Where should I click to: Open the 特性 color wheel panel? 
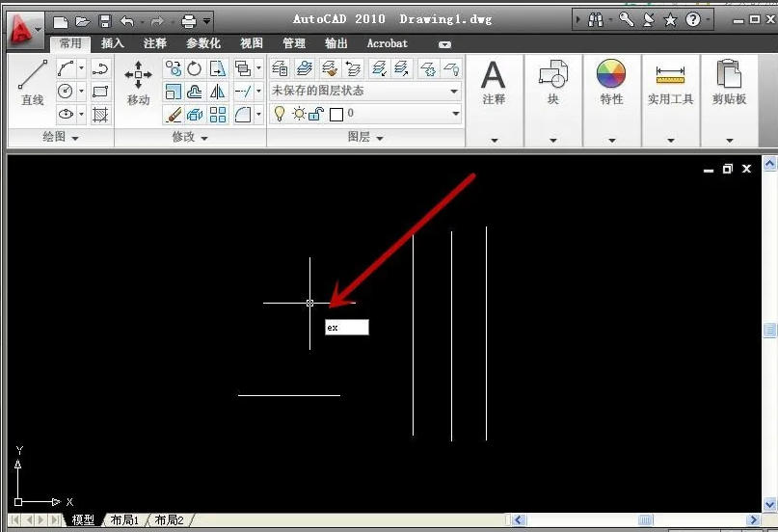[611, 83]
